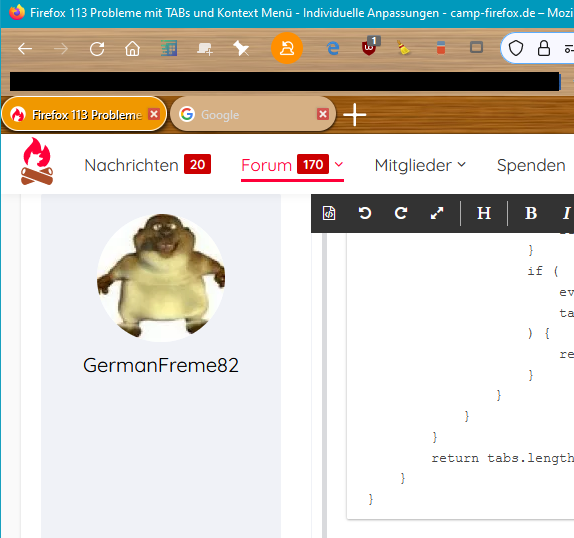Open the GermanFreme82 user profile name
The width and height of the screenshot is (574, 538).
point(161,365)
